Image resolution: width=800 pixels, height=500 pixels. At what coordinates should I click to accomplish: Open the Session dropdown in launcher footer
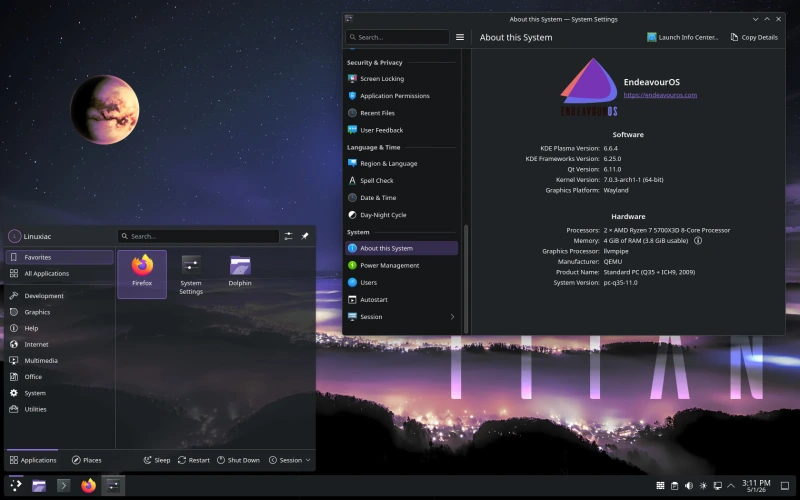[x=289, y=460]
